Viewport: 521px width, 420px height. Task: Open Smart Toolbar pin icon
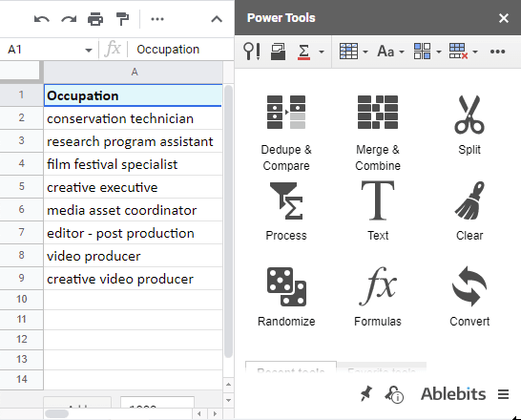click(252, 52)
